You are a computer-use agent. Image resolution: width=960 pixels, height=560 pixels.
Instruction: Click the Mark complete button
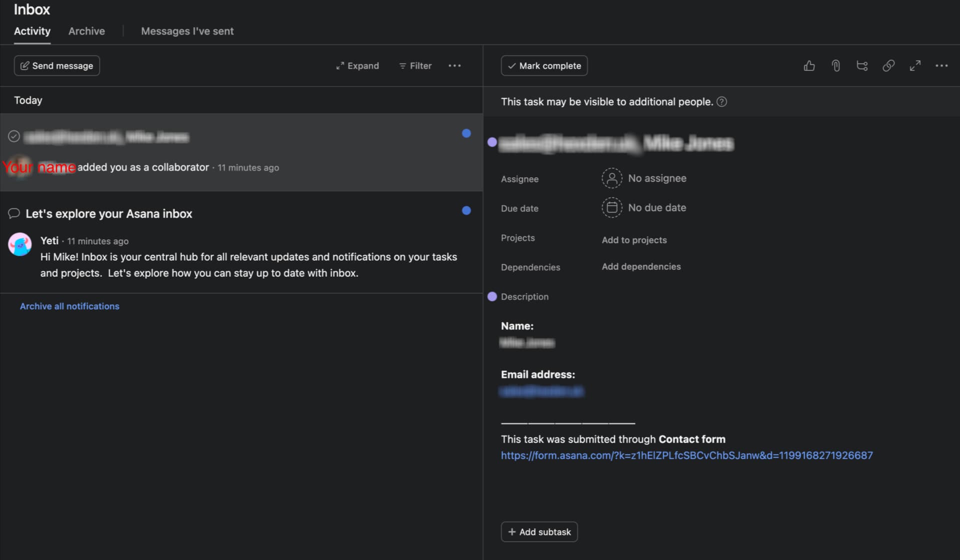pyautogui.click(x=544, y=66)
